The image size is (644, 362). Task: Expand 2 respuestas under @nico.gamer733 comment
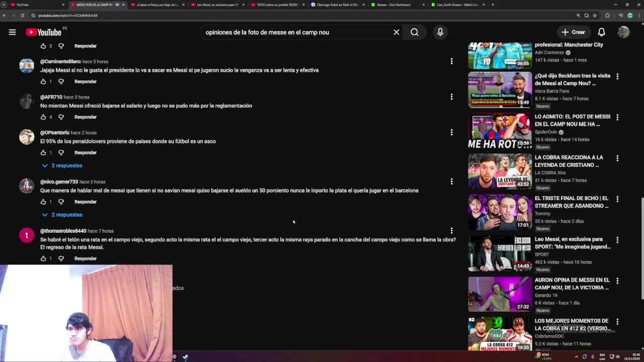(x=62, y=215)
